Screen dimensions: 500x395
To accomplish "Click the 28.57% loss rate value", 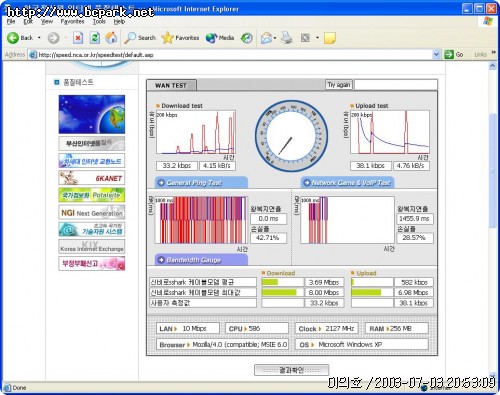I will click(415, 238).
